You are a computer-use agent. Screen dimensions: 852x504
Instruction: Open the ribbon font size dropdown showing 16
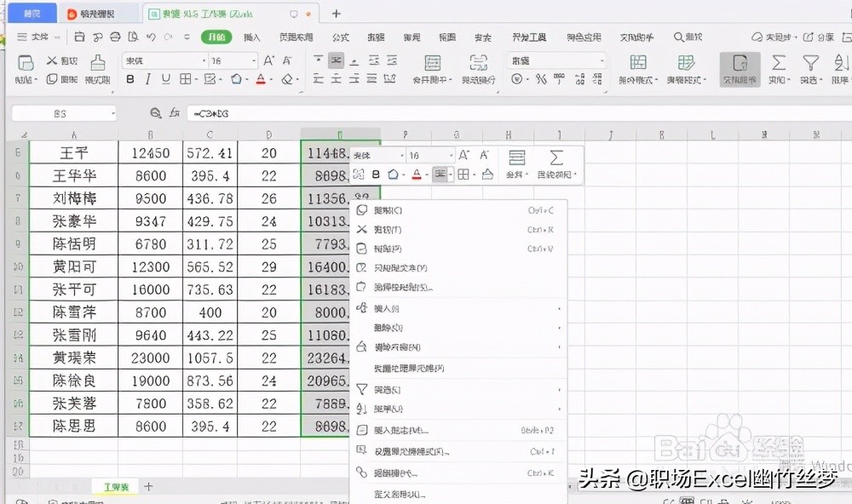tap(254, 60)
